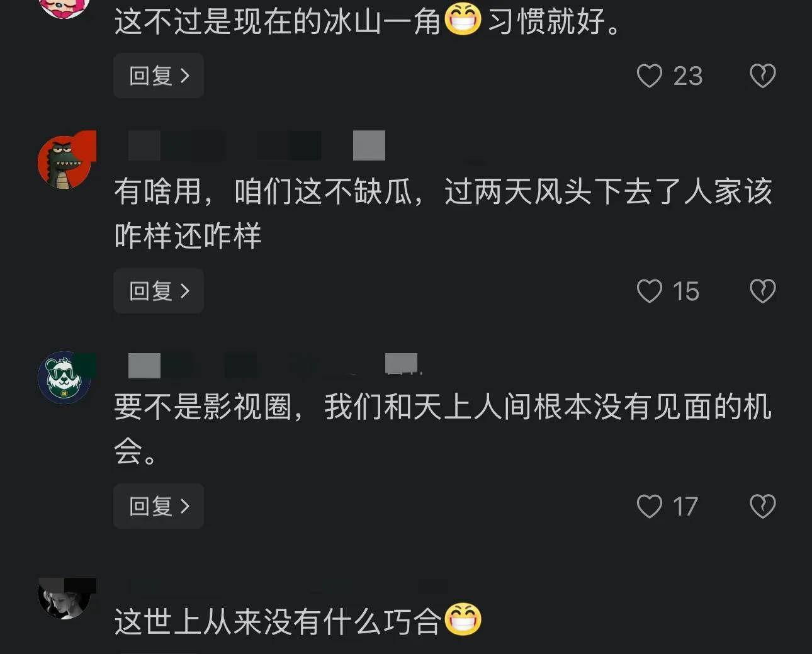The height and width of the screenshot is (654, 812).
Task: Like the 有啥用 comment with 15 likes
Action: 650,291
